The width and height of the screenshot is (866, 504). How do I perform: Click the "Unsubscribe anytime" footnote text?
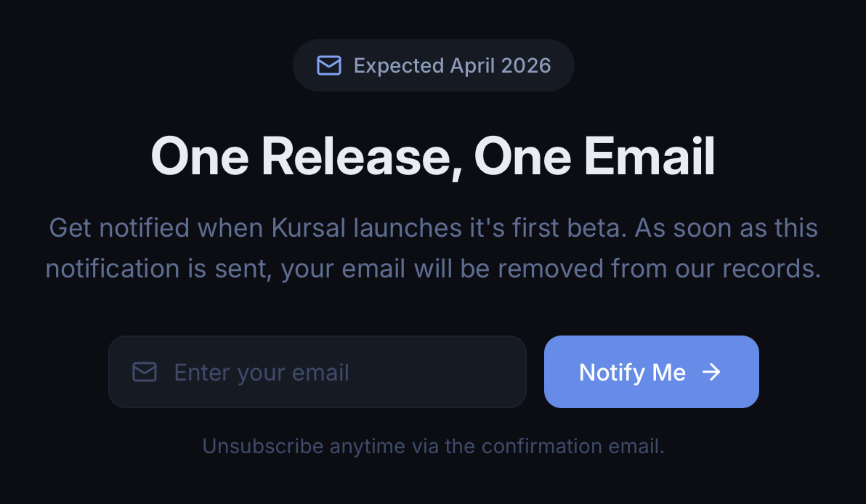click(x=433, y=445)
